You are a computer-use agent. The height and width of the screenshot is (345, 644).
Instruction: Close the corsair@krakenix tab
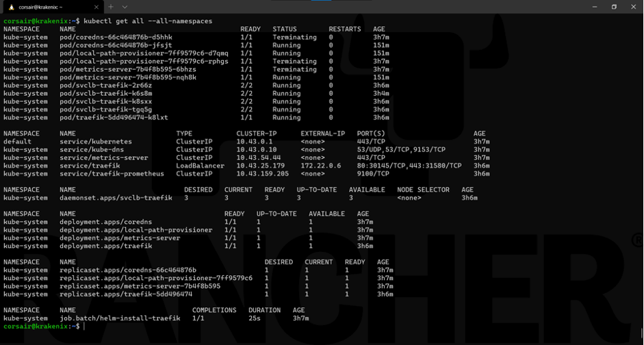point(95,7)
